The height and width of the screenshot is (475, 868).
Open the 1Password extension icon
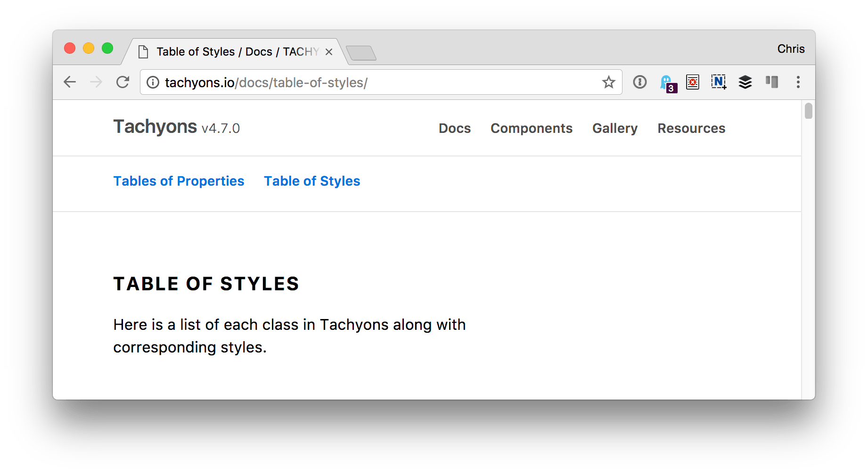(640, 82)
